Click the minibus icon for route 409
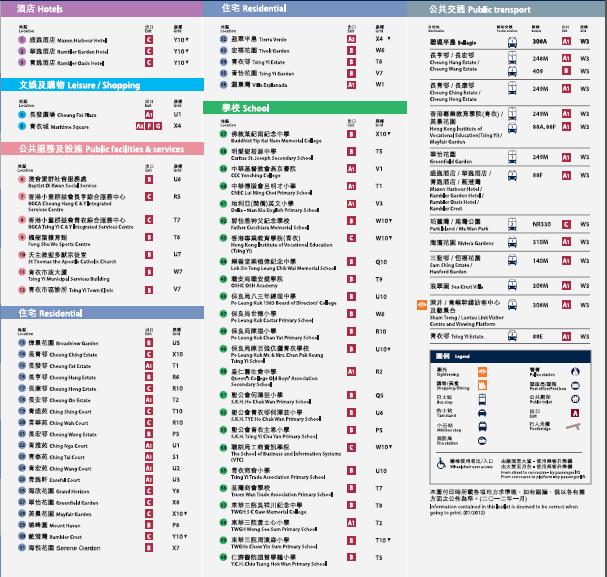Screen dimensions: 607x577 [512, 71]
